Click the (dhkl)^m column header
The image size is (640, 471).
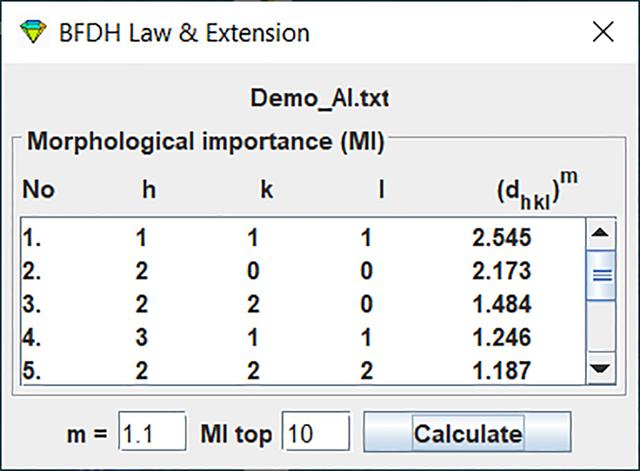pyautogui.click(x=537, y=190)
